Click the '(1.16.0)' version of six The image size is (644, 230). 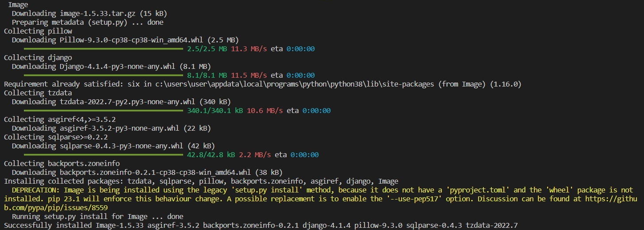(x=506, y=84)
